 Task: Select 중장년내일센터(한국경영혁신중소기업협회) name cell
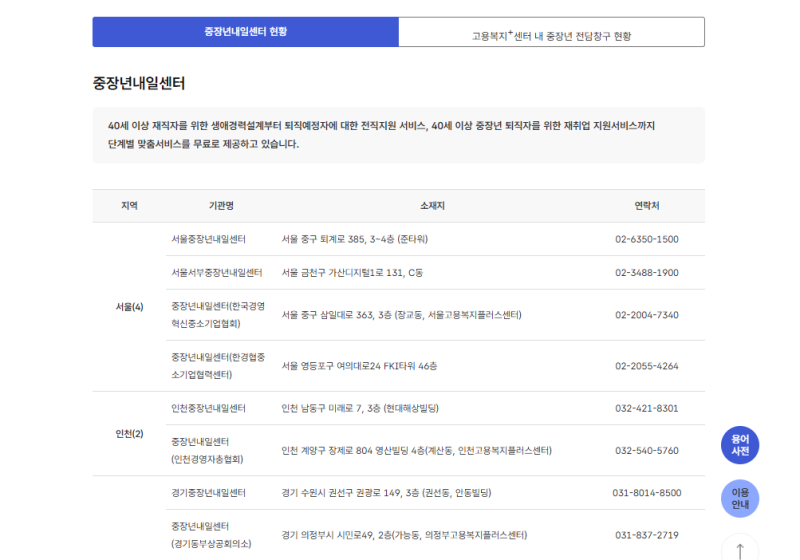[x=218, y=315]
